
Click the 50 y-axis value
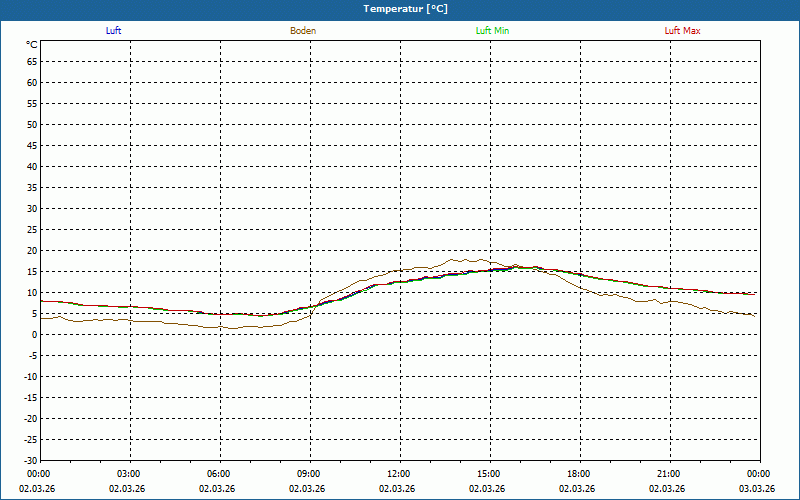tap(32, 124)
